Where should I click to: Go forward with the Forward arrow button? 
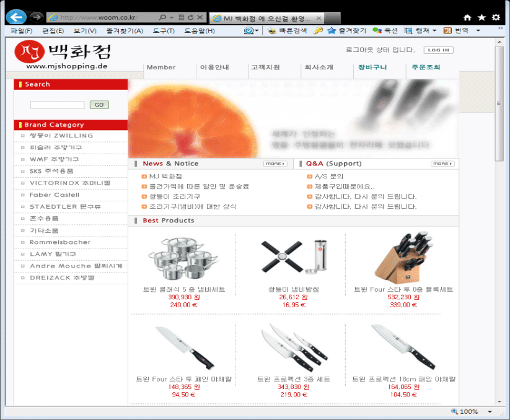[37, 17]
